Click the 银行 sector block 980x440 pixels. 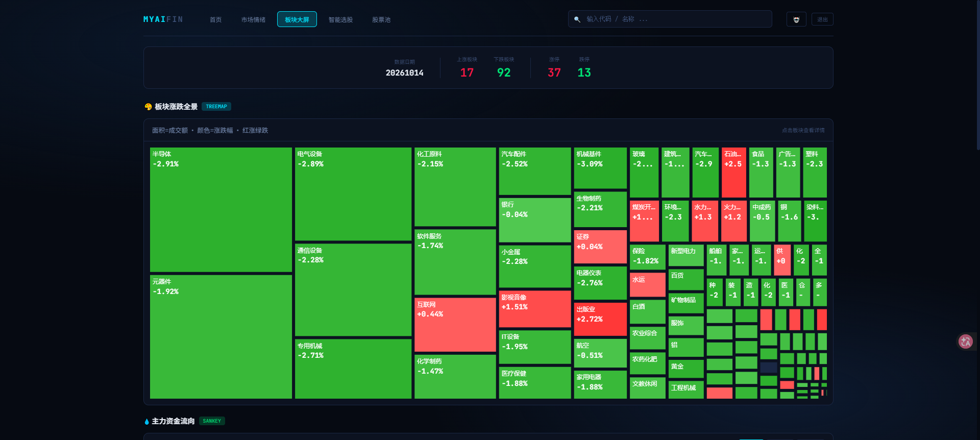tap(535, 220)
